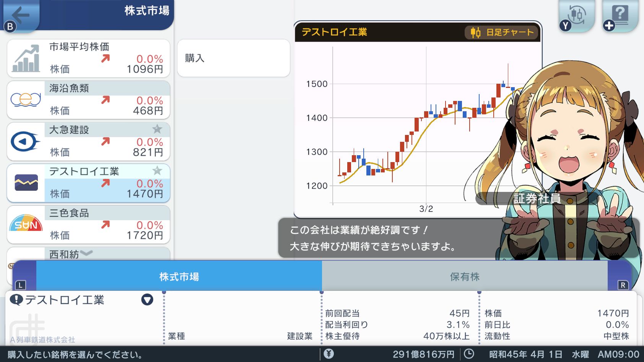Select the 三色食品 stock row
The width and height of the screenshot is (644, 362).
click(x=107, y=225)
